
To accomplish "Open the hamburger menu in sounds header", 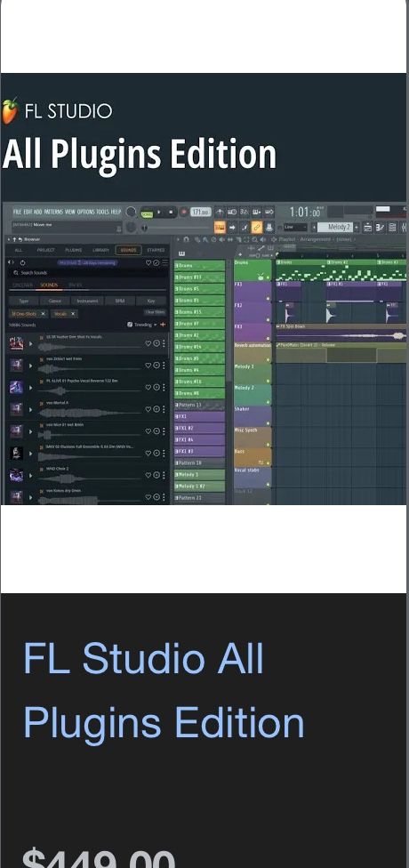I will click(164, 262).
